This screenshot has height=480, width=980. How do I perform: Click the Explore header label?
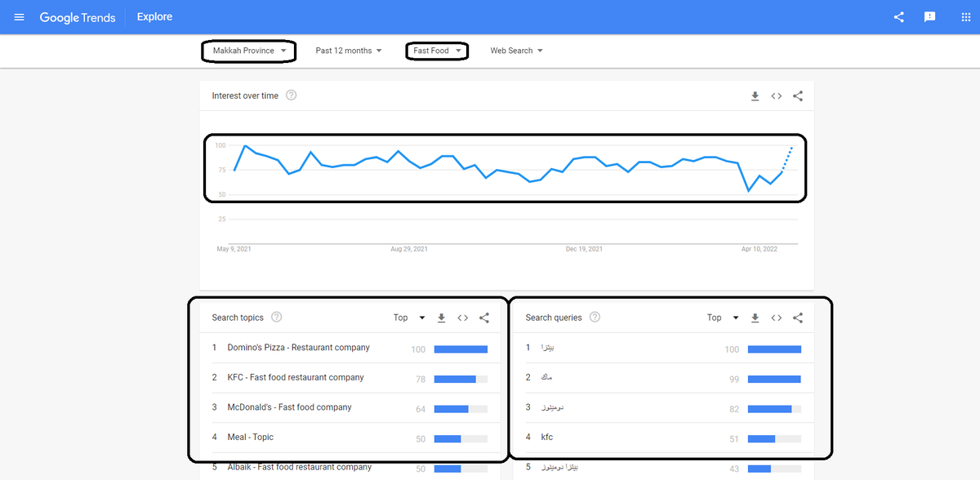154,17
